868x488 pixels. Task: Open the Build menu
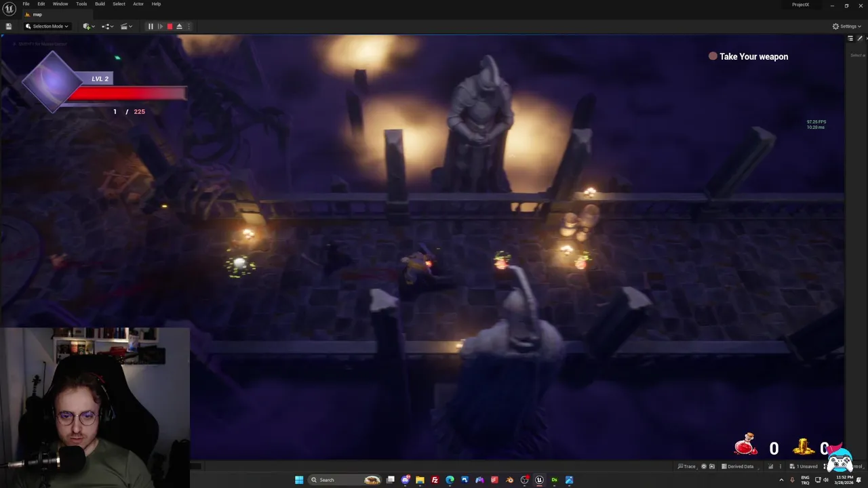coord(100,4)
